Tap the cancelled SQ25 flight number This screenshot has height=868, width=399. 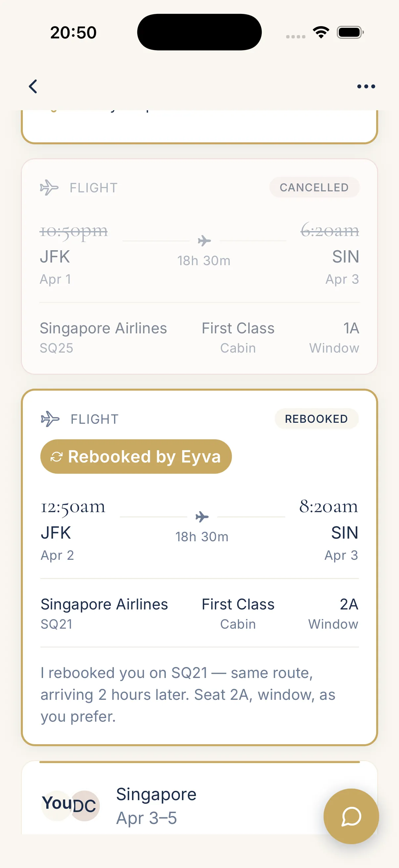pos(57,348)
